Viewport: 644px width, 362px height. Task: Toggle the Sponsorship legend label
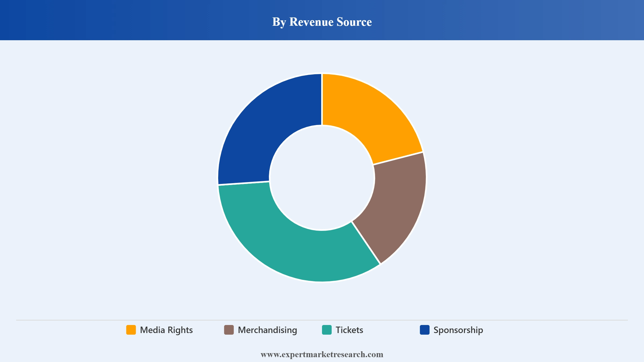pyautogui.click(x=458, y=330)
